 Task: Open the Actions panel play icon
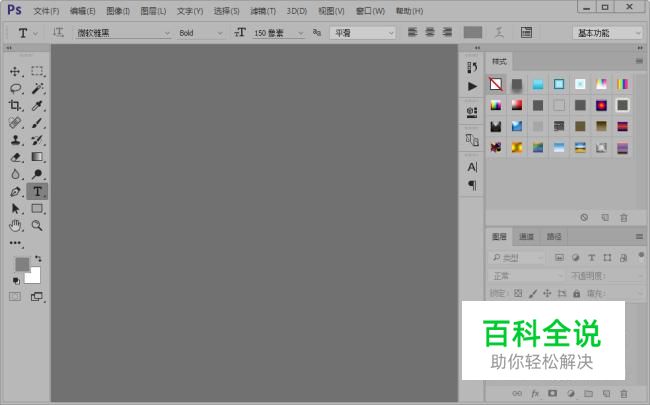point(472,86)
